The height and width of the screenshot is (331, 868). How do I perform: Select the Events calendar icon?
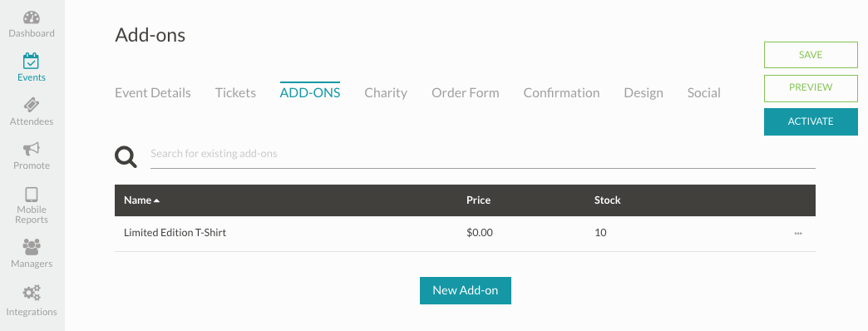(x=31, y=61)
